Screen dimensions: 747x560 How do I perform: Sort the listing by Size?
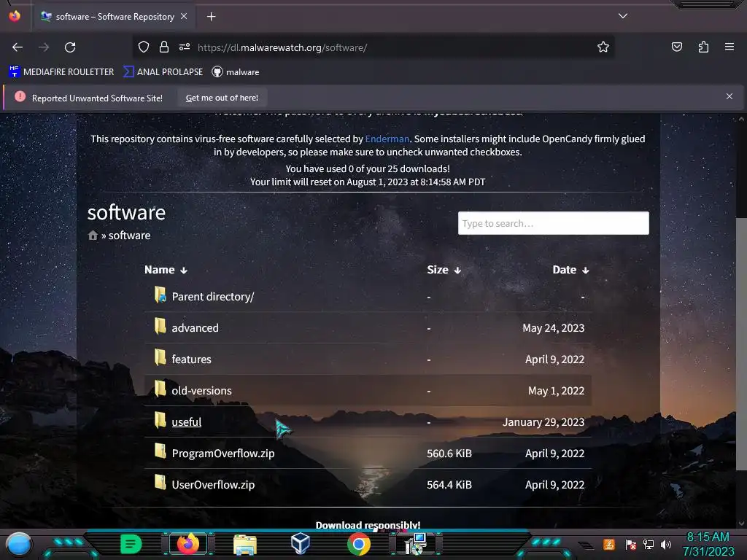click(444, 270)
